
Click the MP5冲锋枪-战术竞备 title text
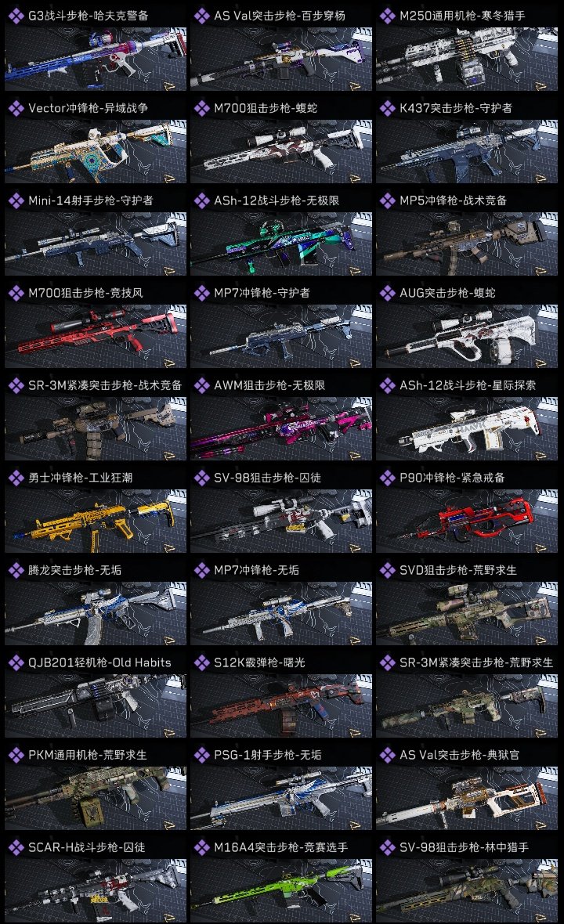click(454, 200)
